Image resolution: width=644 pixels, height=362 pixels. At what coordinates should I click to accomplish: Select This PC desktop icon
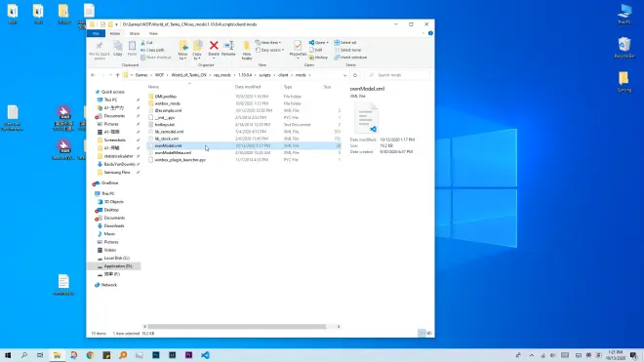(624, 14)
